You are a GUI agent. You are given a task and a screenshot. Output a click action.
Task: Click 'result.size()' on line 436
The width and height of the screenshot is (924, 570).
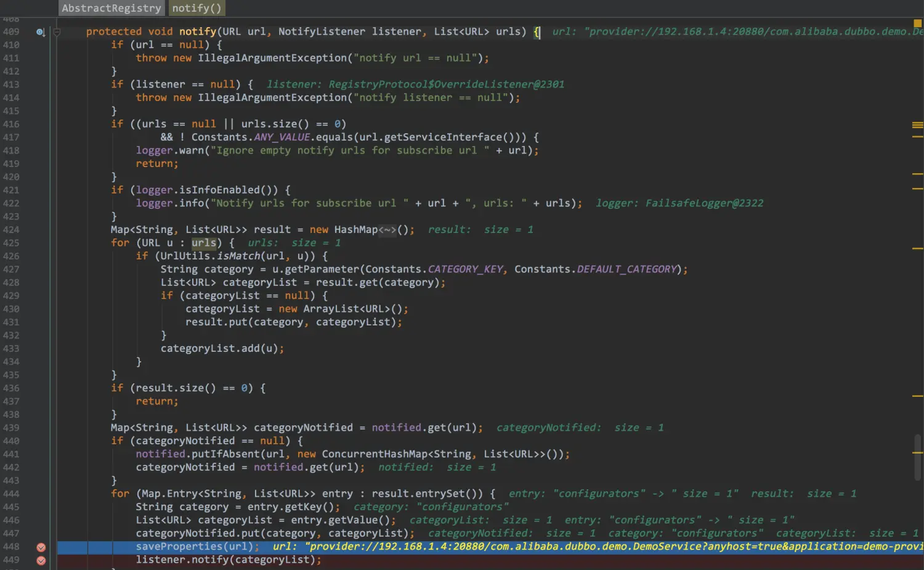coord(176,388)
